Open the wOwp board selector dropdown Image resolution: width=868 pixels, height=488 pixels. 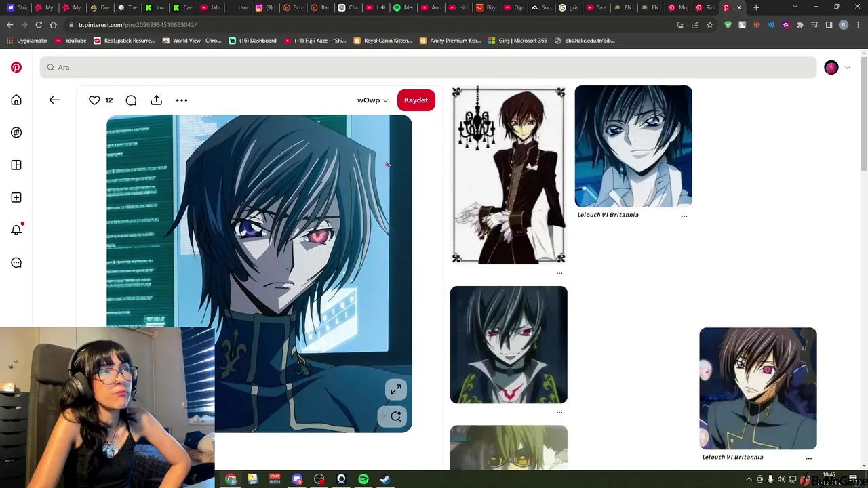coord(372,100)
